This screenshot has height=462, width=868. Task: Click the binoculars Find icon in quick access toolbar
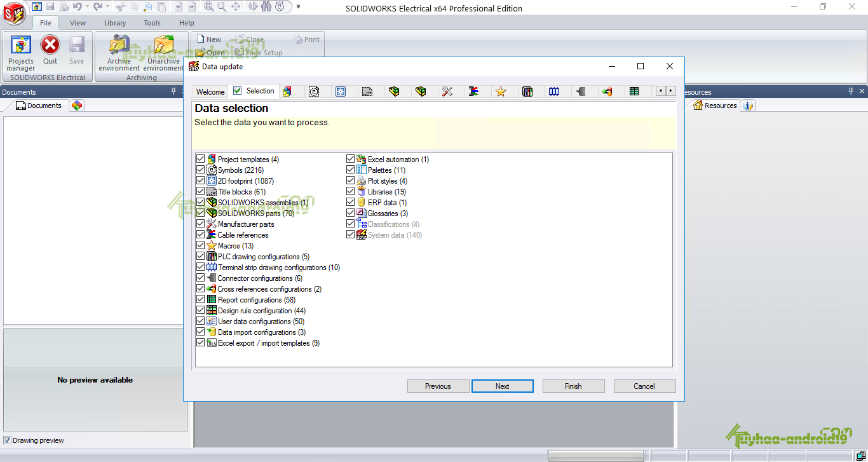tap(266, 6)
